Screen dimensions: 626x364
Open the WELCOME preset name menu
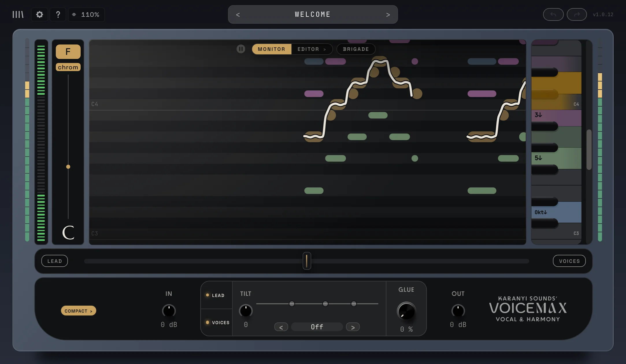click(x=313, y=14)
